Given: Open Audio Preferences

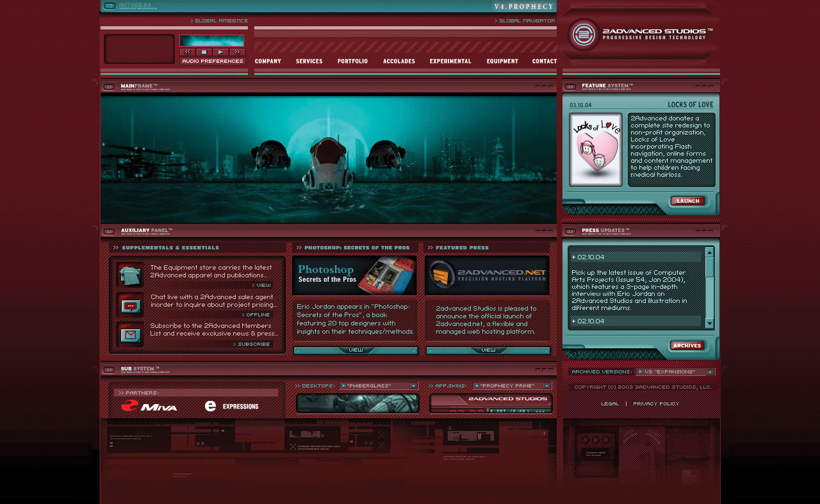Looking at the screenshot, I should click(213, 61).
